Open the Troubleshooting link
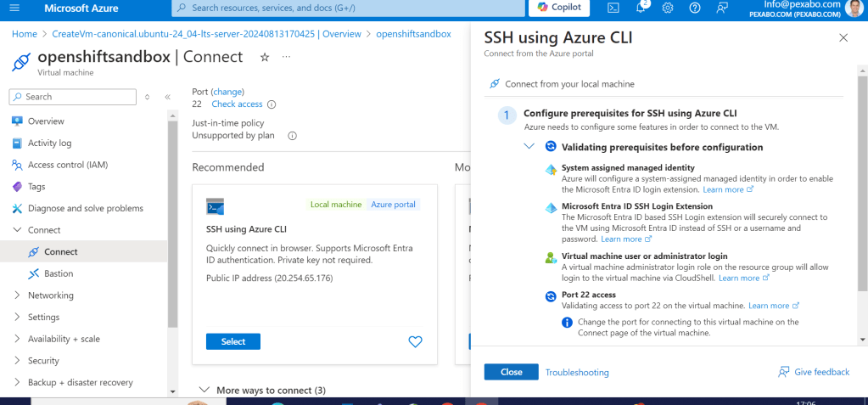Viewport: 868px width, 405px height. pyautogui.click(x=577, y=373)
